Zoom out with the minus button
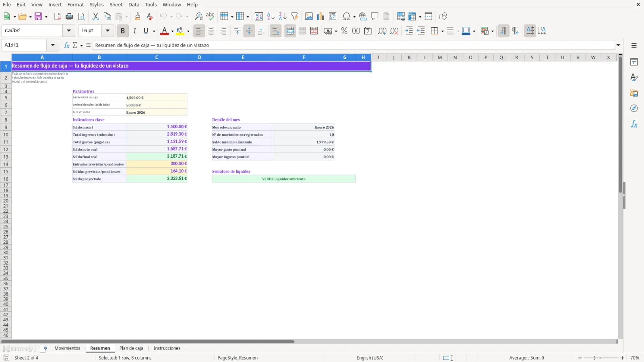The height and width of the screenshot is (362, 644). tap(580, 358)
